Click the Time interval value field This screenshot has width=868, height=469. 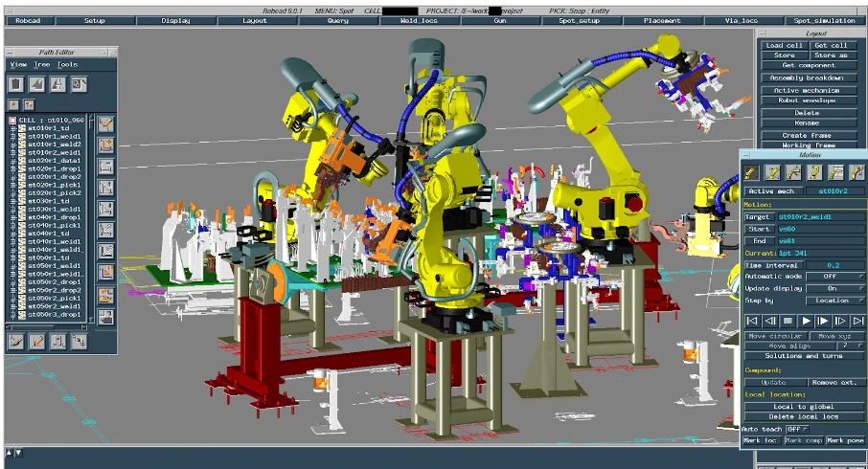pos(832,265)
